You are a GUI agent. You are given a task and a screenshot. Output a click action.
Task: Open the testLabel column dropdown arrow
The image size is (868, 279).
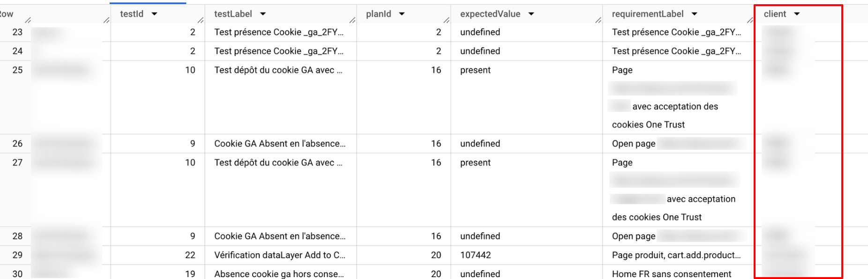[263, 14]
